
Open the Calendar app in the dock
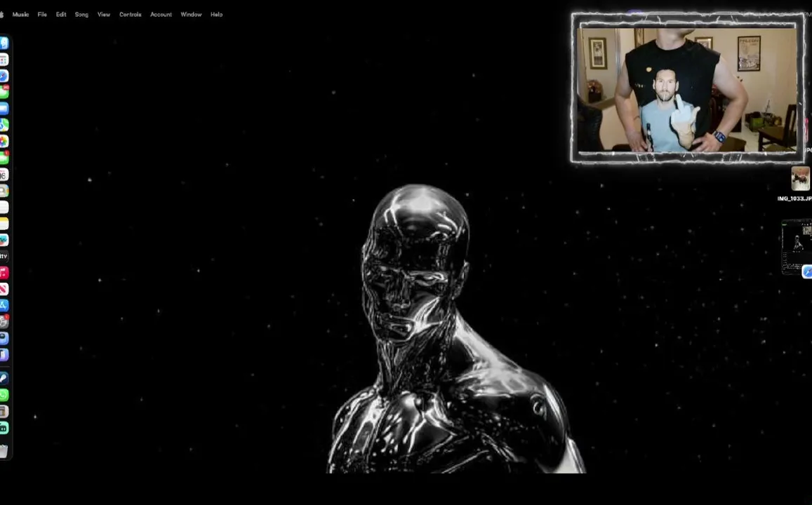[x=4, y=175]
